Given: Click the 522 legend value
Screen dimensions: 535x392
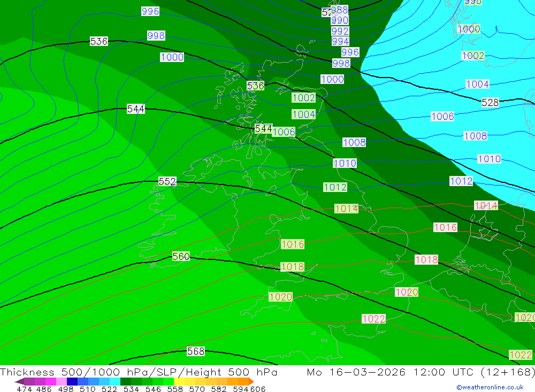Looking at the screenshot, I should click(109, 389).
